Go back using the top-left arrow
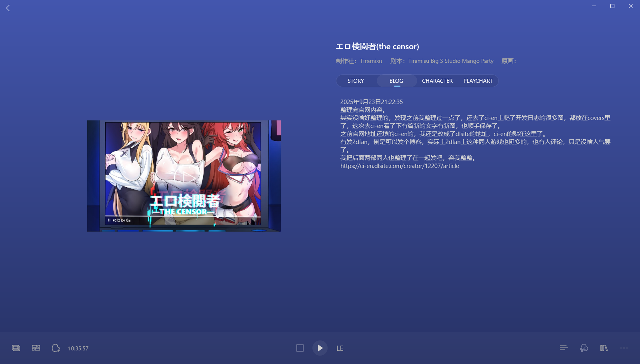This screenshot has width=640, height=364. pos(8,8)
